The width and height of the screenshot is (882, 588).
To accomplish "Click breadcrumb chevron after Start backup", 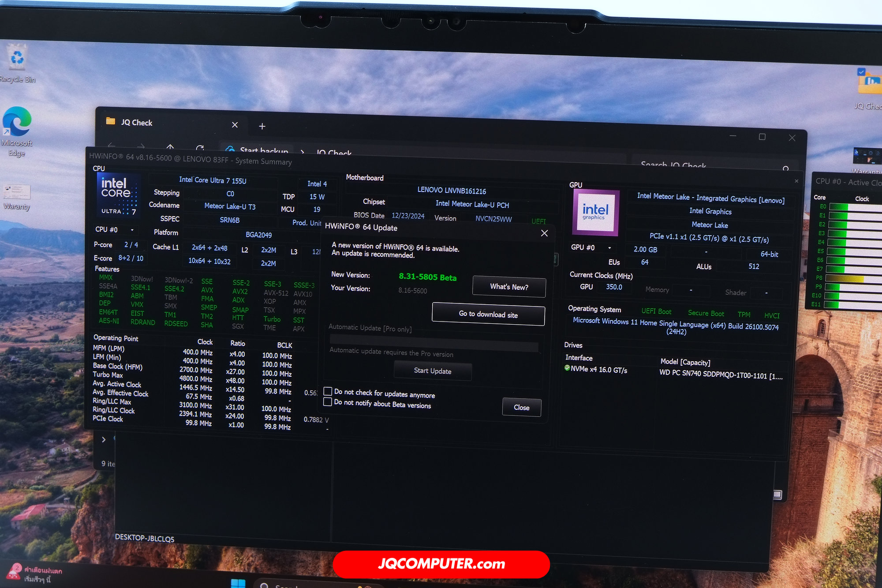I will coord(303,152).
